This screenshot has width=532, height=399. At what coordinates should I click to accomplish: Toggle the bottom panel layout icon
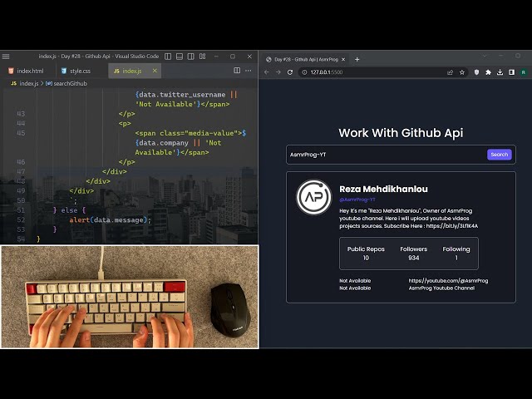[180, 57]
